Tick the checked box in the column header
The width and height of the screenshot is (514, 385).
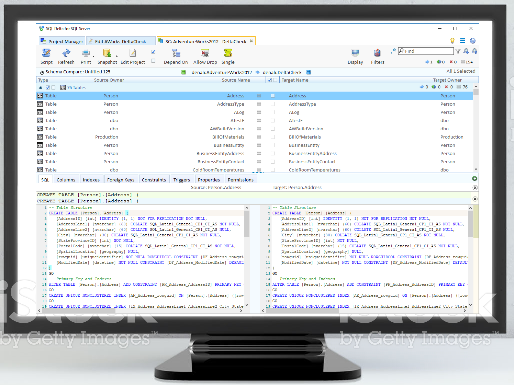[270, 80]
